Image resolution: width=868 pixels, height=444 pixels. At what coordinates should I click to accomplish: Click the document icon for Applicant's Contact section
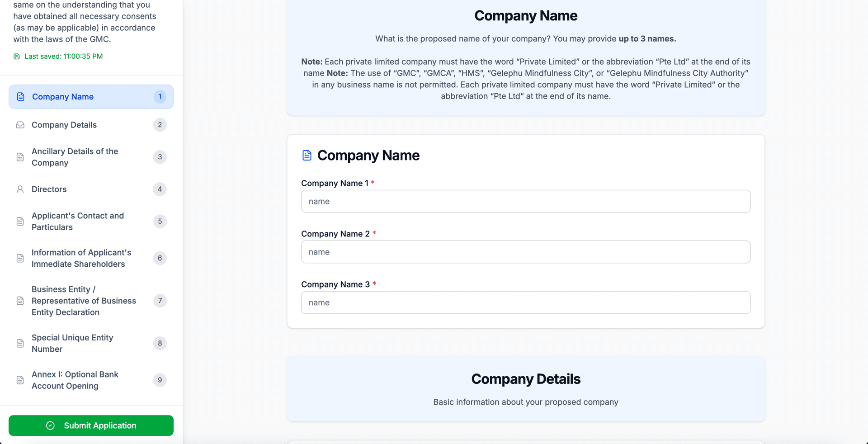pos(20,222)
